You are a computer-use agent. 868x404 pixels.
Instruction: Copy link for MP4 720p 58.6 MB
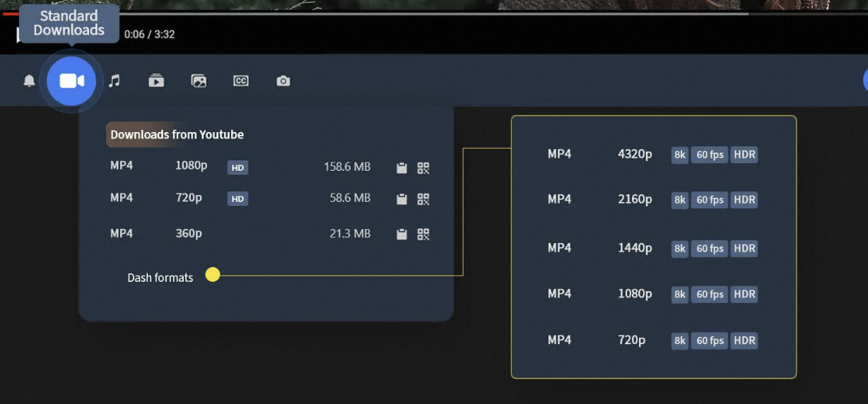click(x=401, y=199)
